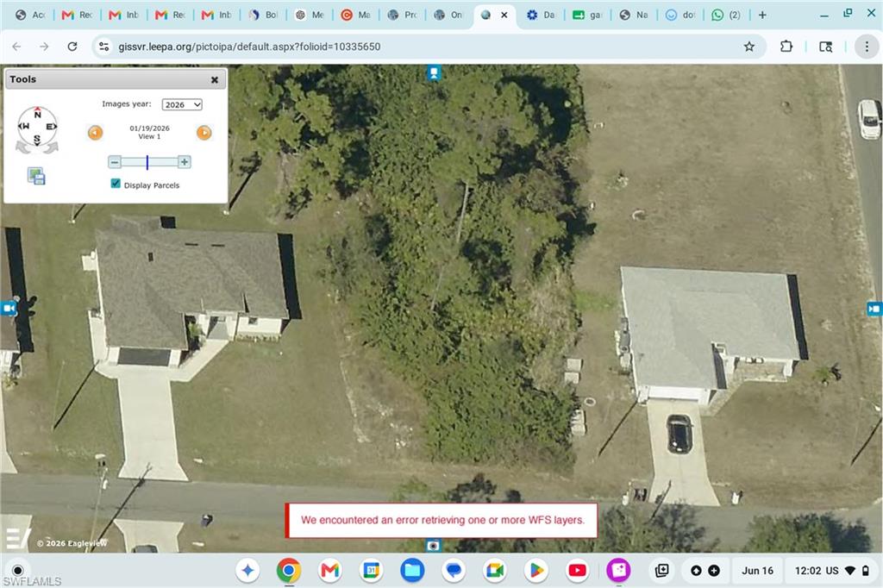Go to next image with orange right arrow
The image size is (883, 588).
point(204,133)
